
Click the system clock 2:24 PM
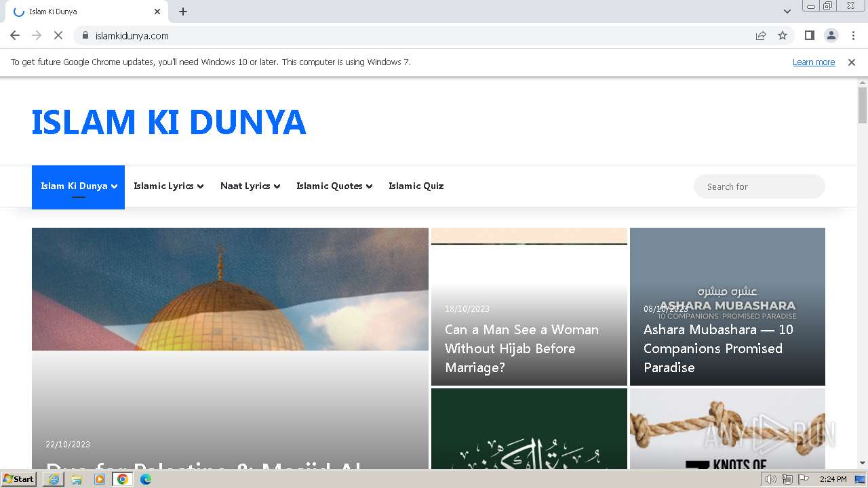pos(833,479)
